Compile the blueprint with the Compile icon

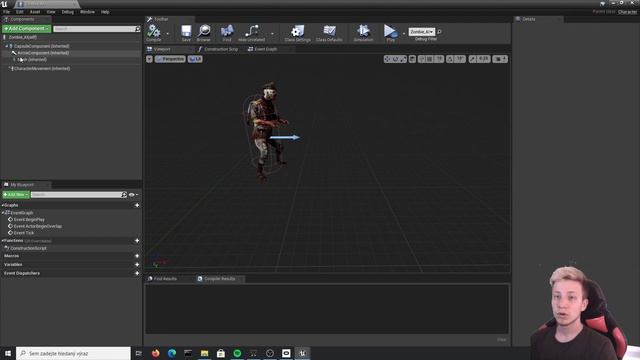[x=154, y=33]
